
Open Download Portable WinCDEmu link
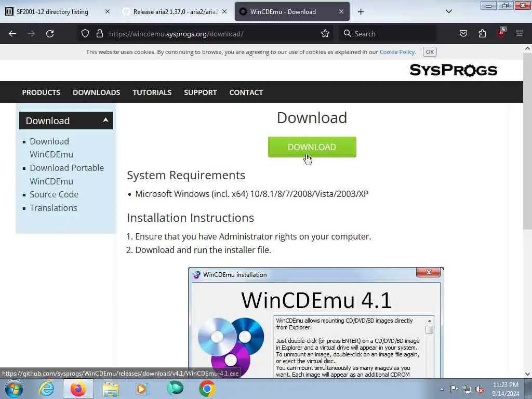coord(66,175)
